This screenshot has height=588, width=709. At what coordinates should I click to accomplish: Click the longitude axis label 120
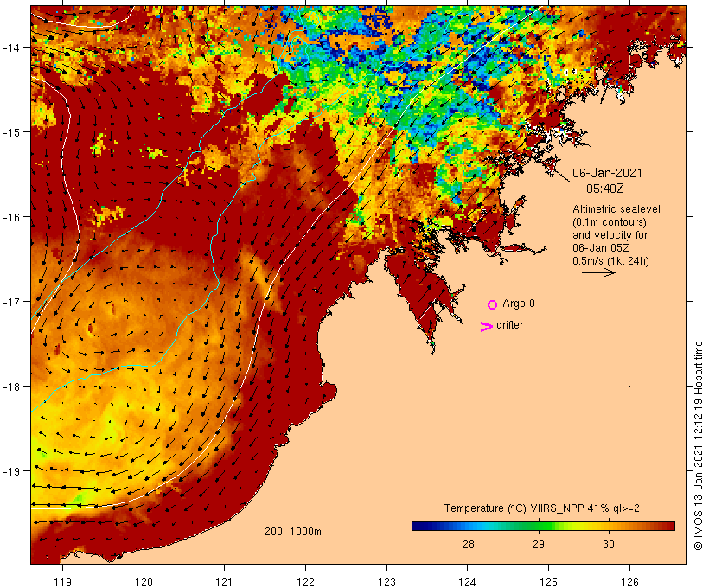(x=144, y=582)
